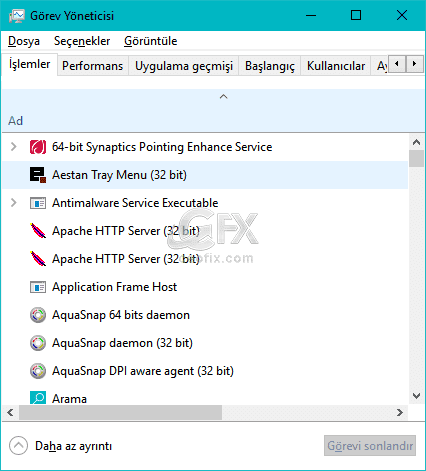
Task: Select the Arama process text
Action: point(69,399)
